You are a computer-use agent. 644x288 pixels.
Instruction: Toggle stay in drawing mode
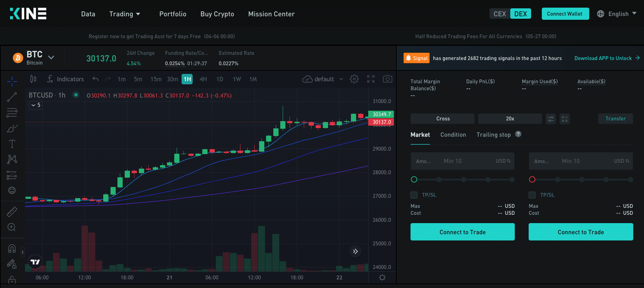[12, 264]
